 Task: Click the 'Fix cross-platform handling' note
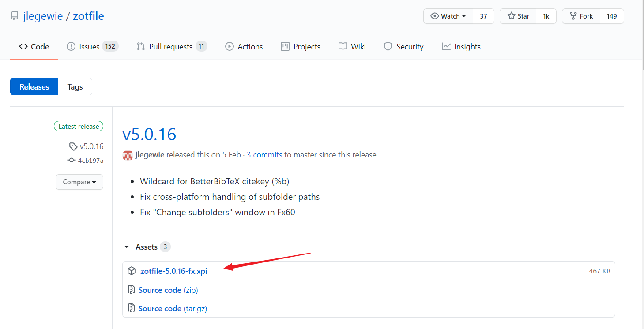(x=230, y=197)
